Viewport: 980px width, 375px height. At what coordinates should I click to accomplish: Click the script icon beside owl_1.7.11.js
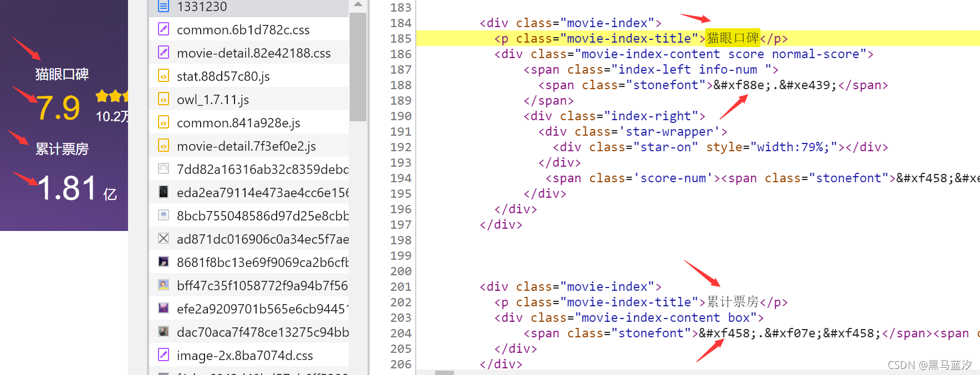164,99
